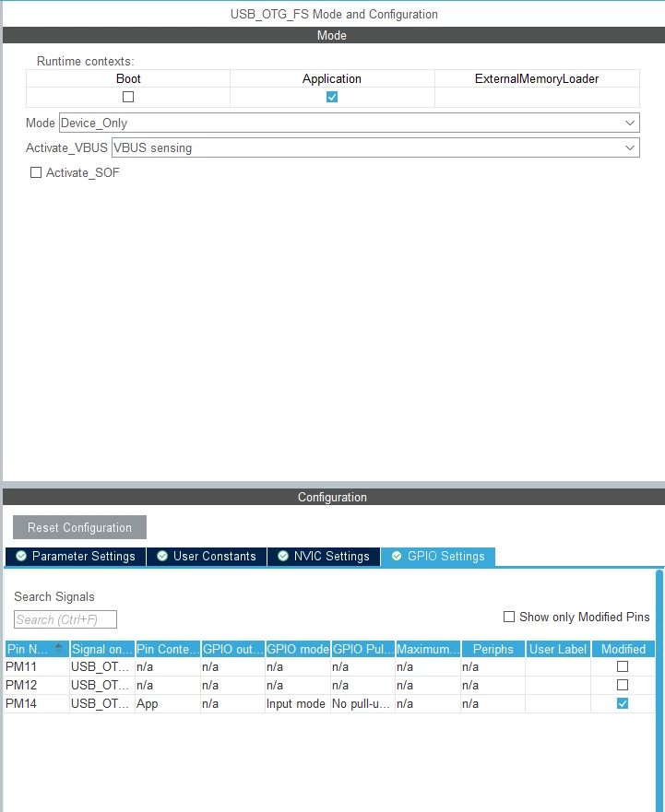Click the green check icon on User Constants
The height and width of the screenshot is (812, 665).
click(x=162, y=556)
